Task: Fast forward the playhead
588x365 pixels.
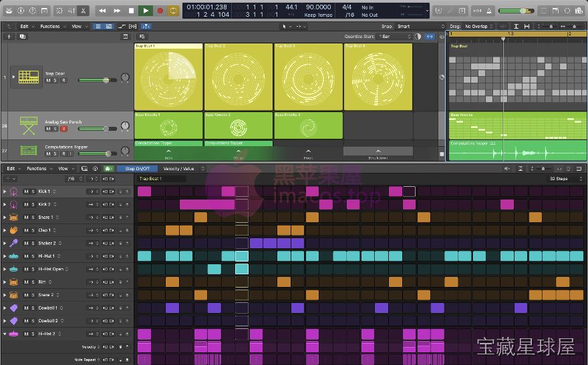Action: [117, 11]
